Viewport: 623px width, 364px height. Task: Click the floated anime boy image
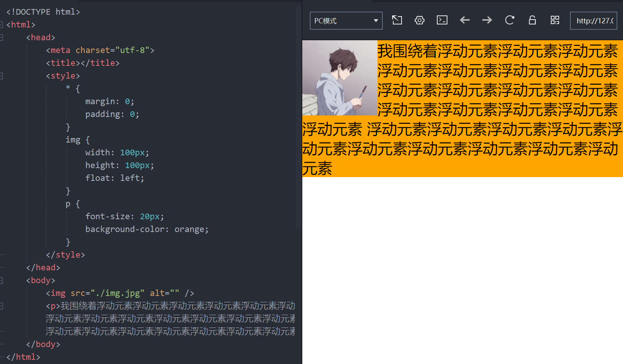[x=340, y=78]
